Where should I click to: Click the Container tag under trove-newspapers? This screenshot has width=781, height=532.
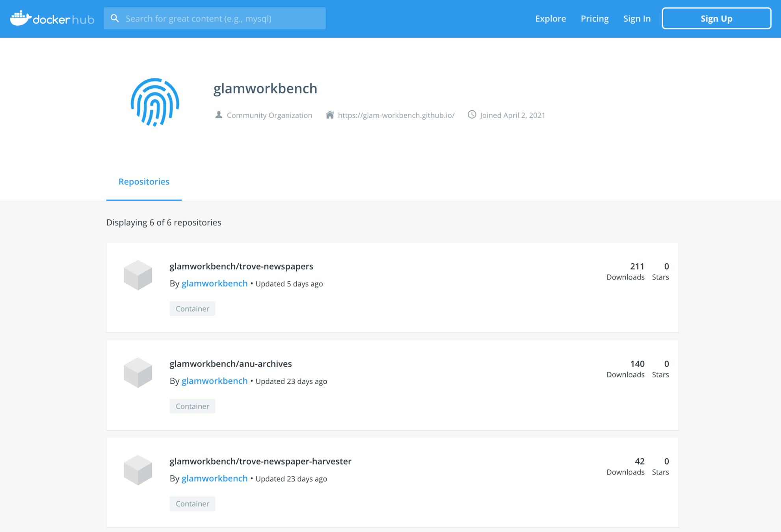(x=192, y=309)
